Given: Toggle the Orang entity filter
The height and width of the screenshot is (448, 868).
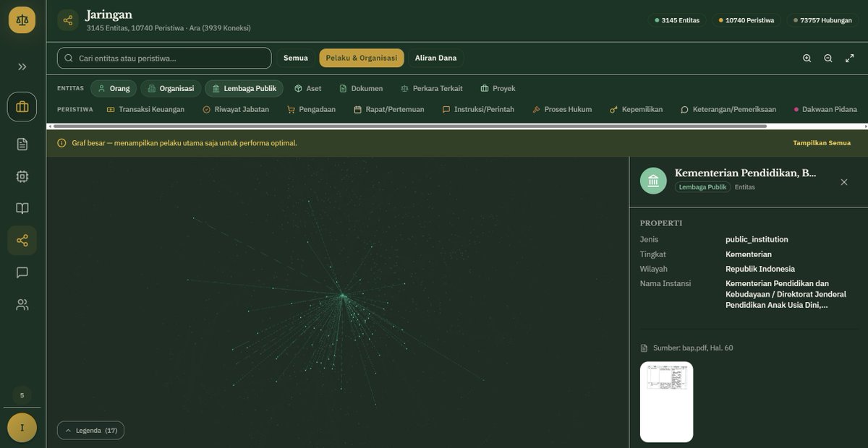Looking at the screenshot, I should 113,87.
